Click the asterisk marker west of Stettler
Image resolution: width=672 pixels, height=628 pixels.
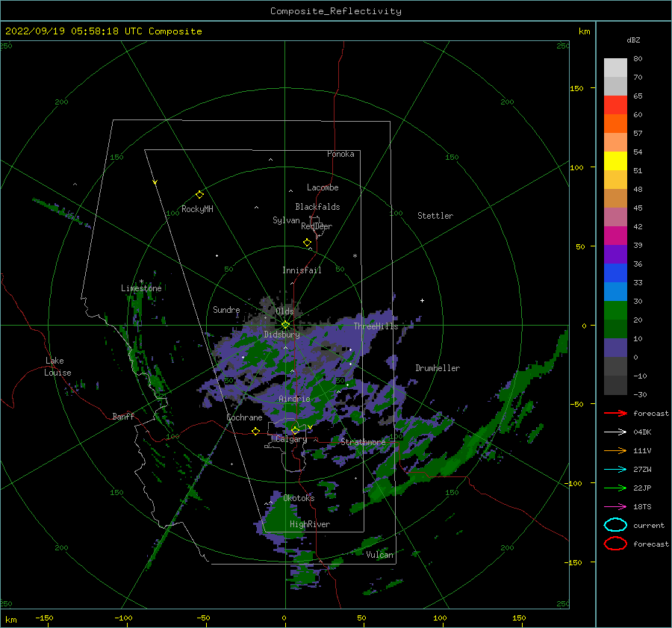point(355,256)
